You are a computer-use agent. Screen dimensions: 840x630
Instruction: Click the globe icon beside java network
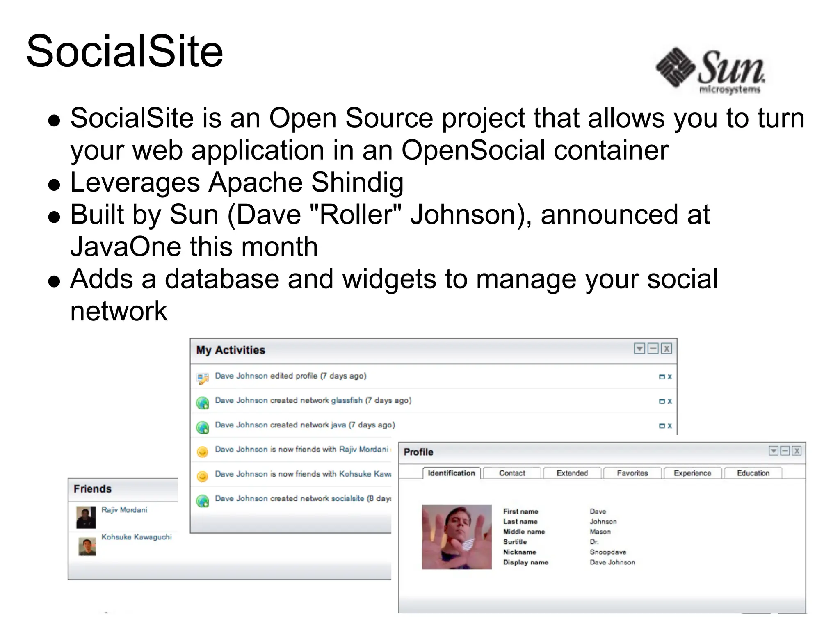(x=202, y=427)
